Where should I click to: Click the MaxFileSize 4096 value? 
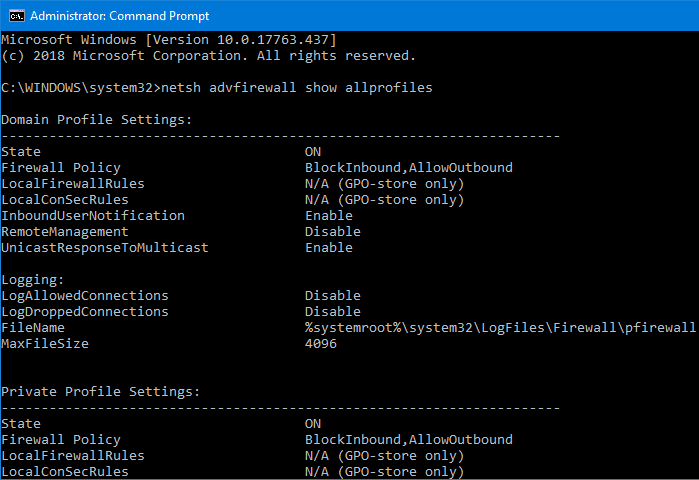(x=321, y=344)
